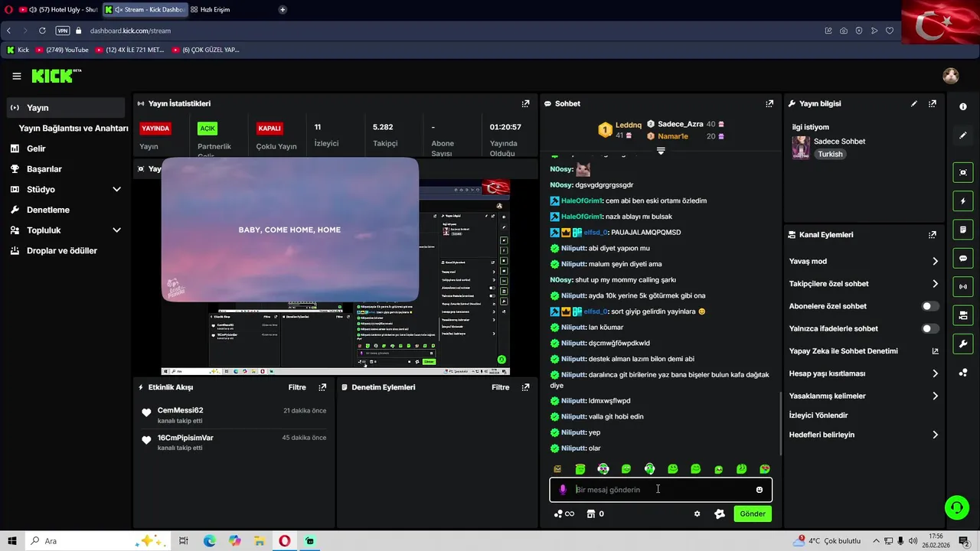Expand Takipçilere özel sohbet settings
Screen dimensions: 980x551
pyautogui.click(x=864, y=284)
